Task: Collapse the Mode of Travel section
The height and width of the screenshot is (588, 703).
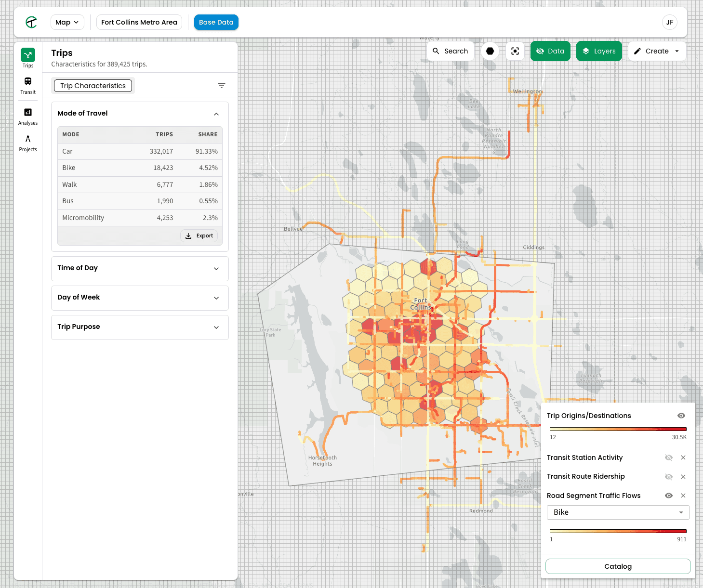Action: point(216,114)
